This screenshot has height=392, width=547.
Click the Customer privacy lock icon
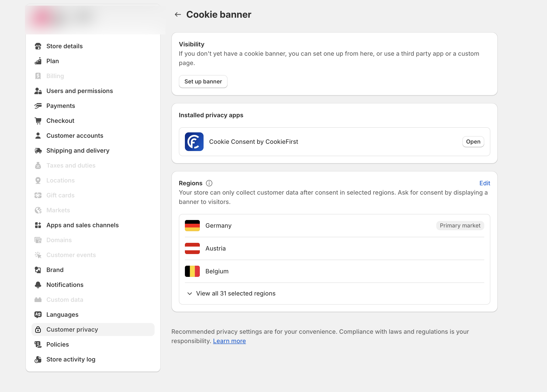pos(38,330)
